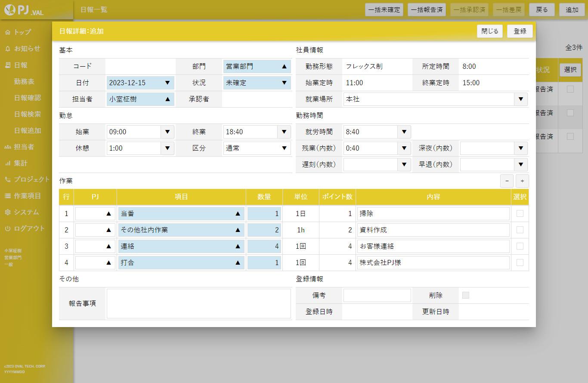Click into the 報告事項 text area
Viewport: 588px width, 383px height.
pyautogui.click(x=198, y=303)
